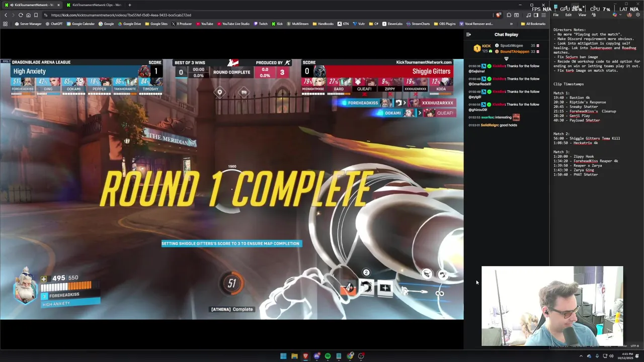The width and height of the screenshot is (644, 362).
Task: Open the KTN bookmark
Action: tap(343, 24)
